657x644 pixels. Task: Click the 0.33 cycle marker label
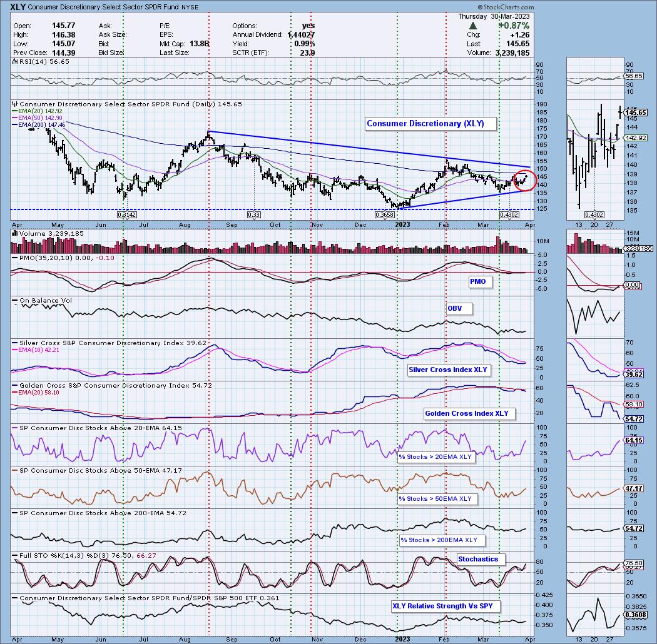click(254, 215)
